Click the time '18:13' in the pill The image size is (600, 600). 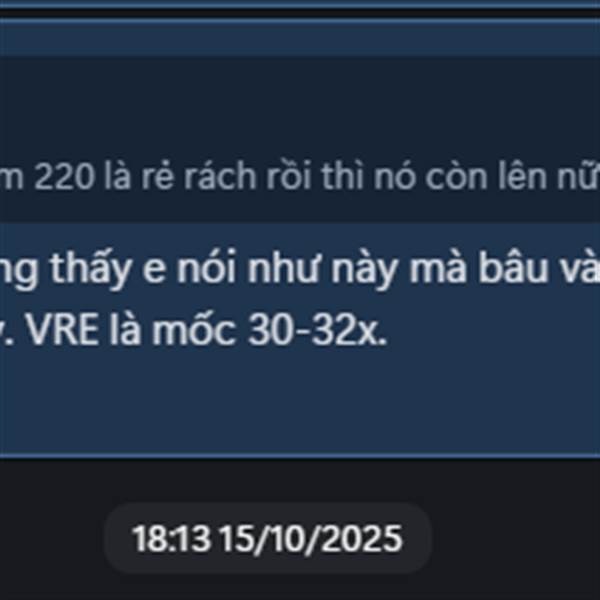(171, 539)
